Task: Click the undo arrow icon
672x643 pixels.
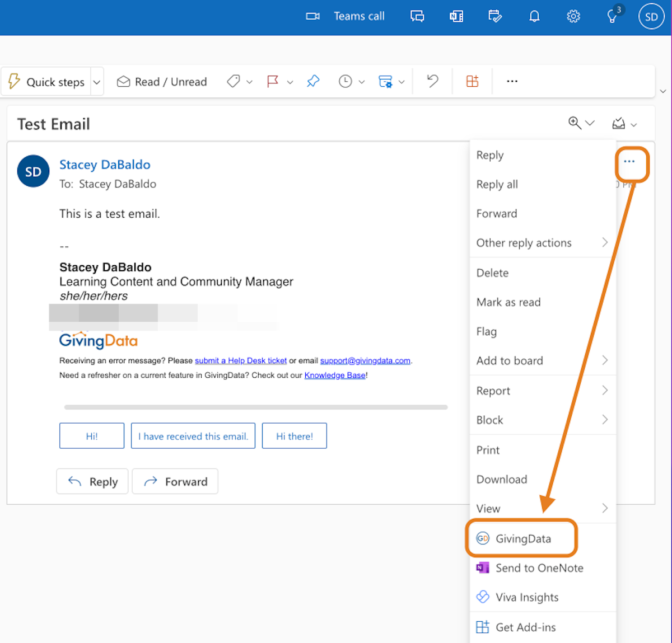Action: (x=432, y=81)
